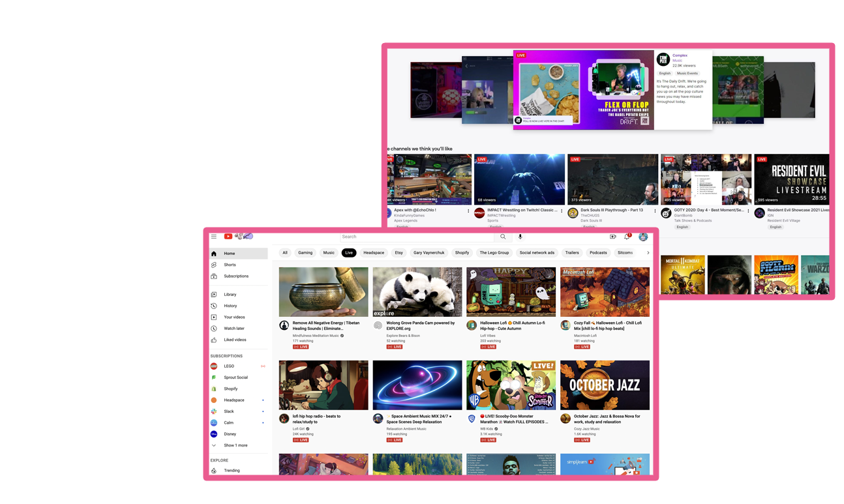Screen dimensions: 844x504
Task: Select the Music filter chip
Action: pyautogui.click(x=329, y=253)
